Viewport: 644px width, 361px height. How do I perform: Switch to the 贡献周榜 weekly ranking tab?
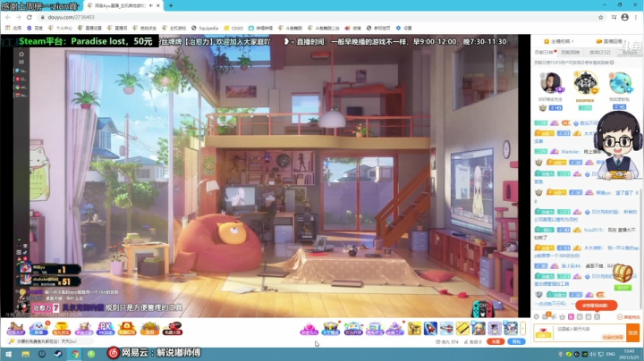coord(570,52)
